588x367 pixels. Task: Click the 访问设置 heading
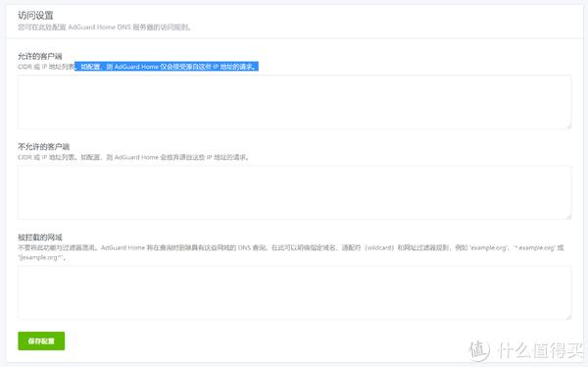point(35,16)
